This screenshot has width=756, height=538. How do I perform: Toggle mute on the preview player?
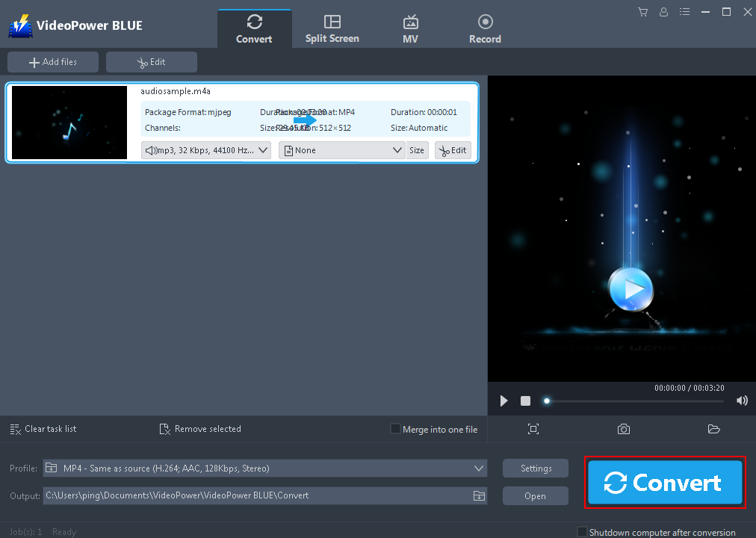click(741, 401)
